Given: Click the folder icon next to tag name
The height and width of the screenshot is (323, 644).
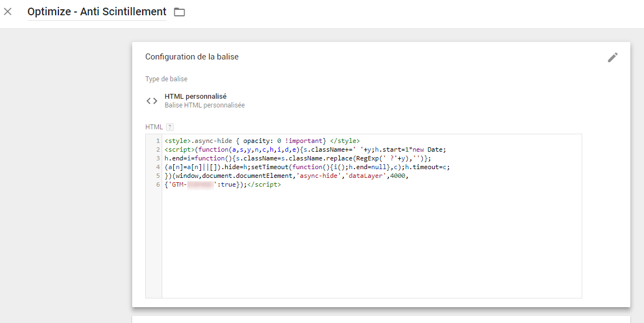Looking at the screenshot, I should click(180, 12).
